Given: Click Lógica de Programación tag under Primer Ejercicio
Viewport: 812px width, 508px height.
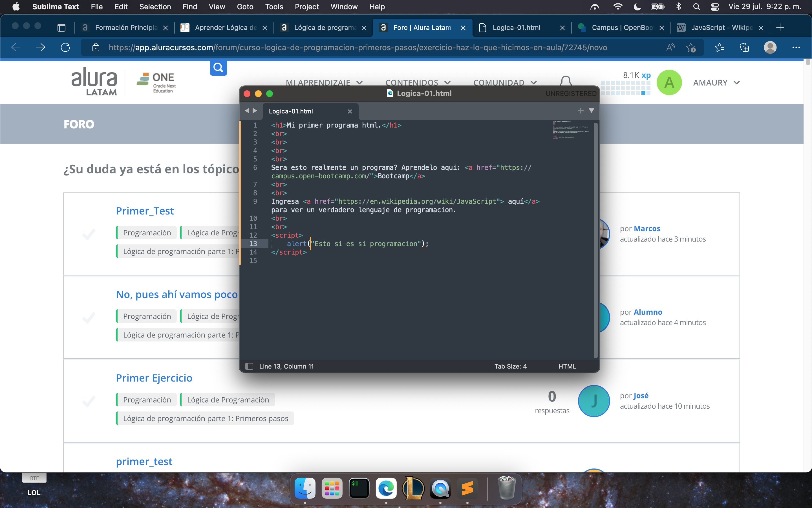Looking at the screenshot, I should [x=228, y=400].
